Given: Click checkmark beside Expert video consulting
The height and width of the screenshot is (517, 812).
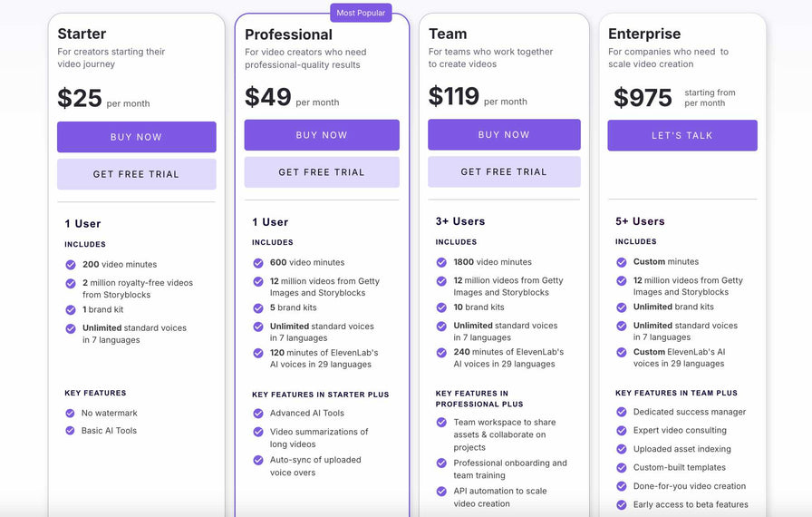Looking at the screenshot, I should (x=622, y=431).
